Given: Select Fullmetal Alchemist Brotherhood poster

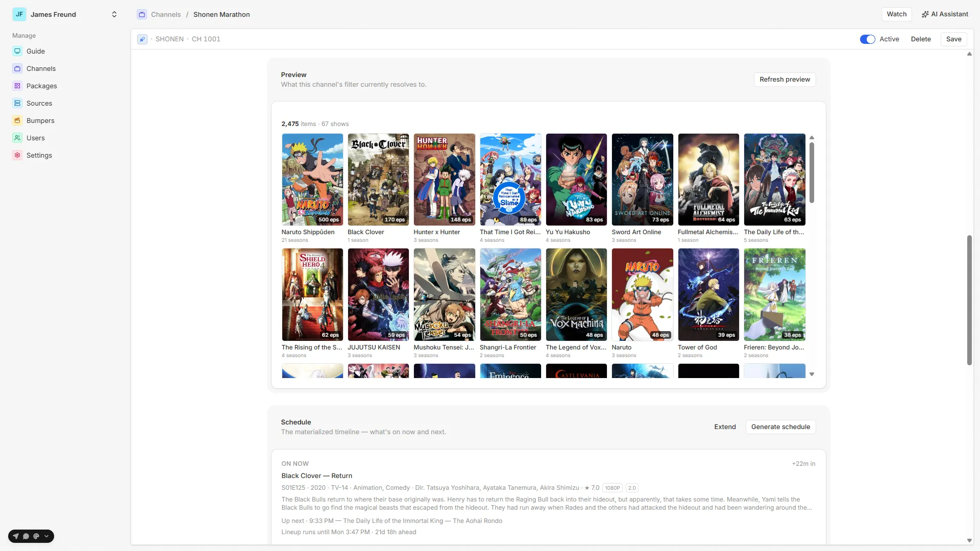Looking at the screenshot, I should point(708,180).
